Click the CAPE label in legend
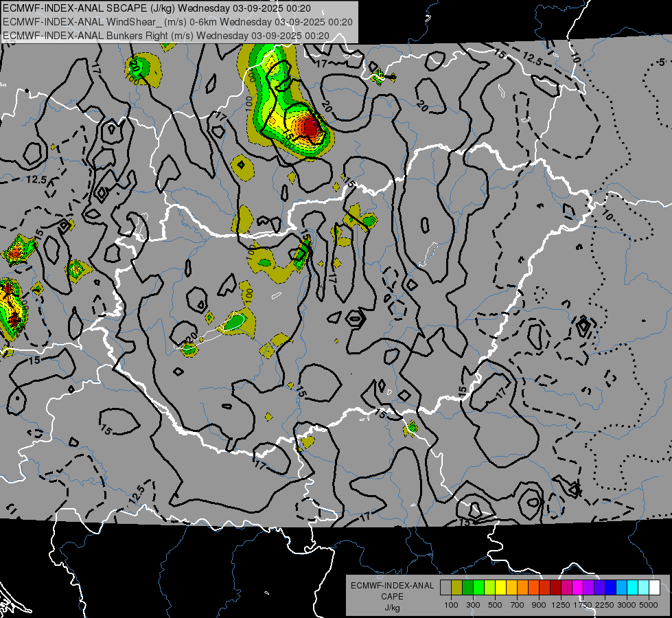The height and width of the screenshot is (618, 672). click(x=392, y=597)
